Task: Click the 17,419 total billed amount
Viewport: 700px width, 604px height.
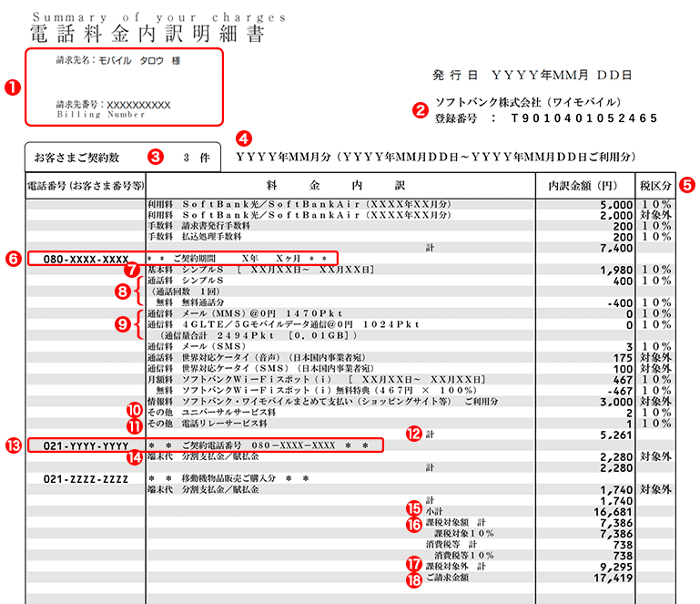Action: pos(613,578)
